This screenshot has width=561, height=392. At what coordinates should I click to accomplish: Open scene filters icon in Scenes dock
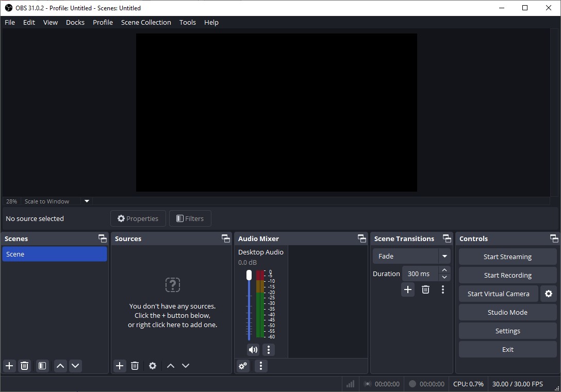42,366
